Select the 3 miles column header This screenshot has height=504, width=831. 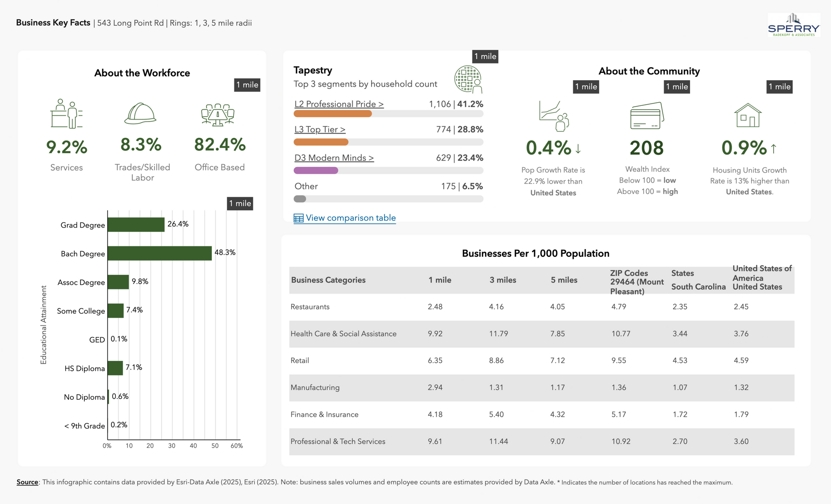pos(503,280)
